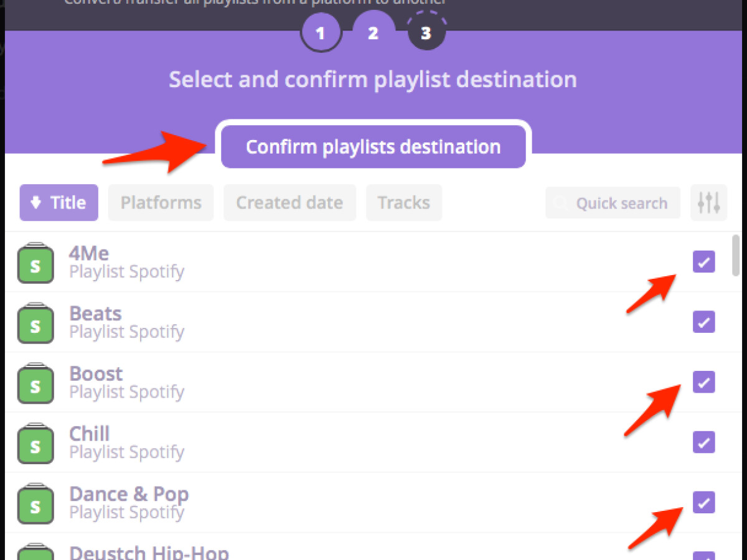Screen dimensions: 747x560
Task: Click the 4Me Spotify playlist icon
Action: 35,264
